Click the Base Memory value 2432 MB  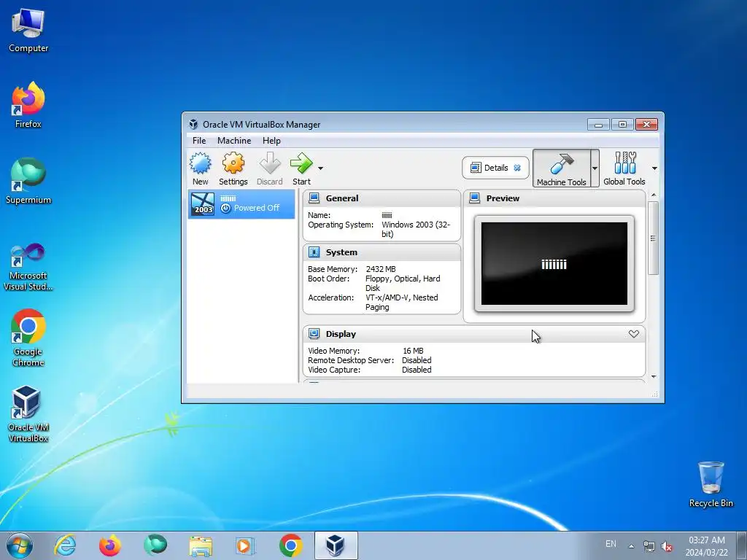[381, 269]
